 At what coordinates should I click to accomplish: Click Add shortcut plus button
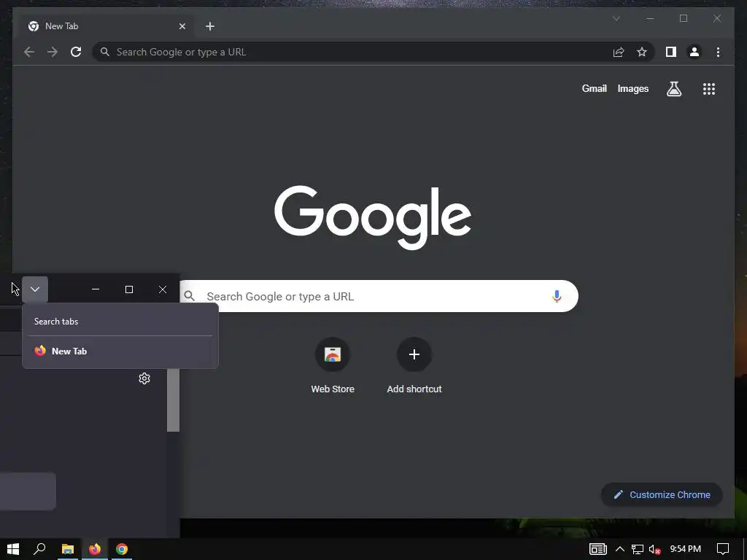pos(414,354)
